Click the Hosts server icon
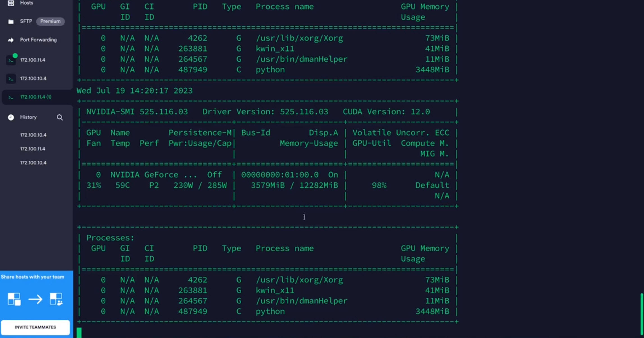This screenshot has height=338, width=644. 11,3
